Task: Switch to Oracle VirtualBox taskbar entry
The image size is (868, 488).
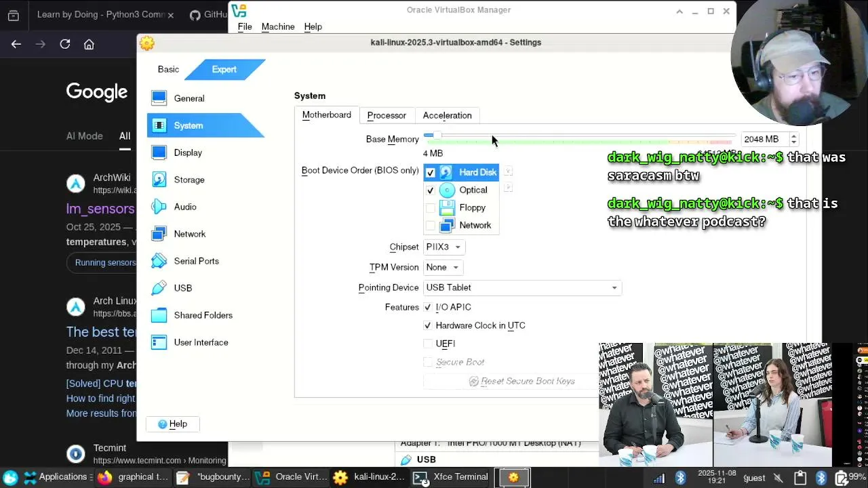Action: [292, 477]
